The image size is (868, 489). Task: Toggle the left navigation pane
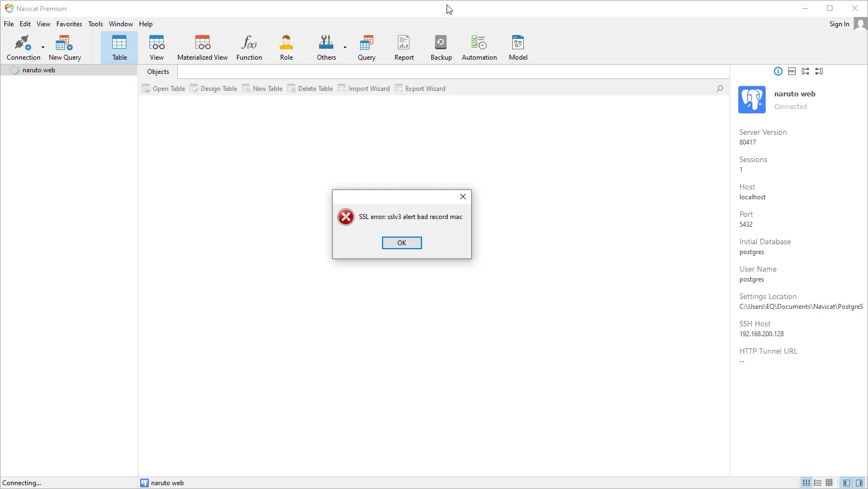point(847,483)
